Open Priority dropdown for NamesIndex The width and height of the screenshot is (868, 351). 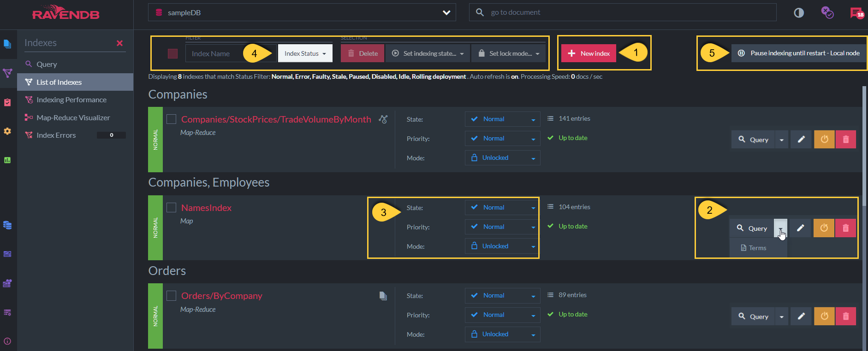coord(503,227)
